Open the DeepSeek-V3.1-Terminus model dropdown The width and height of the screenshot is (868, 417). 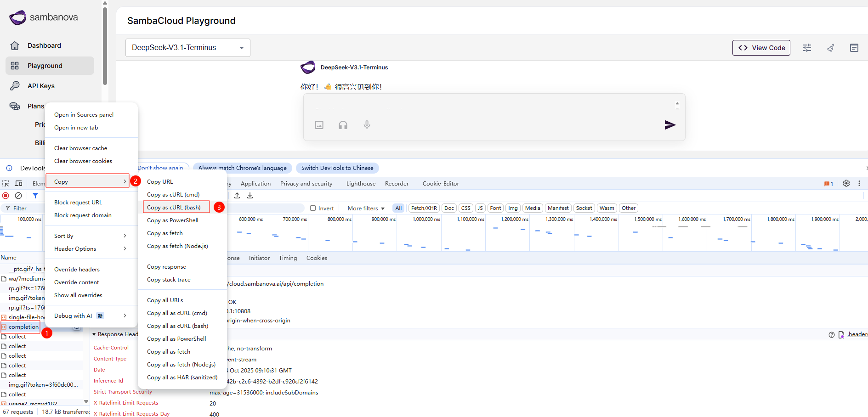pyautogui.click(x=187, y=48)
